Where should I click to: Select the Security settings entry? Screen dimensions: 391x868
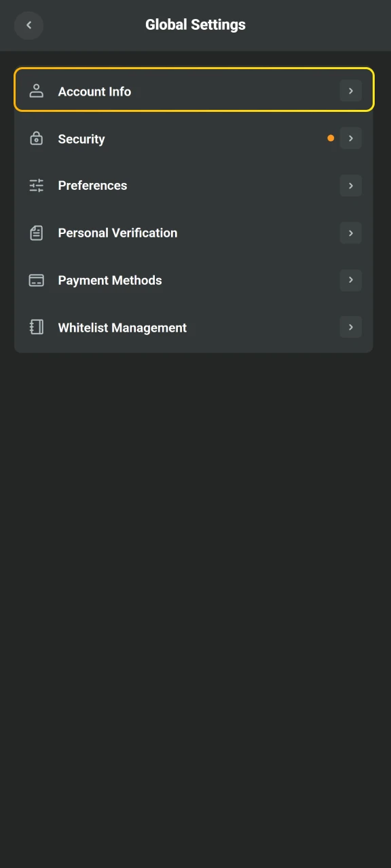pyautogui.click(x=193, y=138)
